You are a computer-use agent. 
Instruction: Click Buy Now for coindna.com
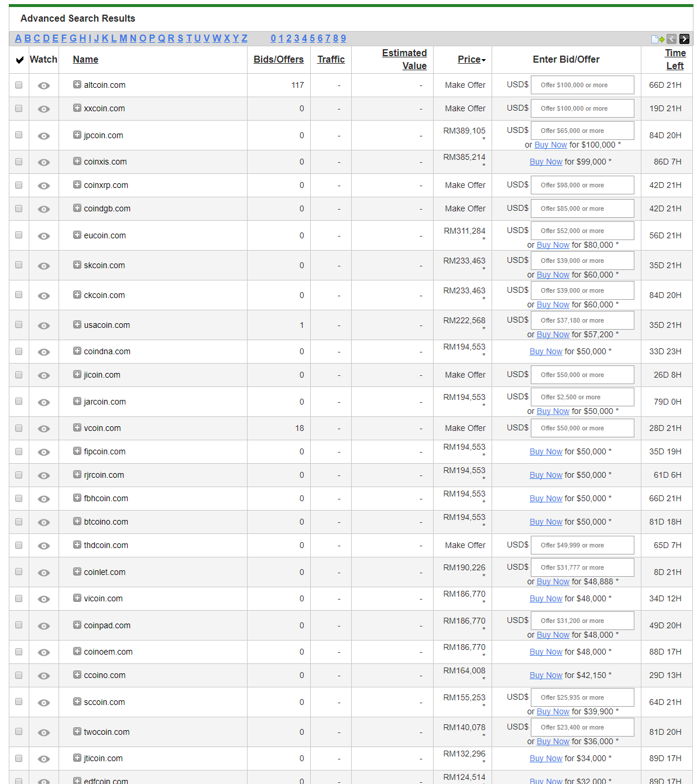click(546, 351)
